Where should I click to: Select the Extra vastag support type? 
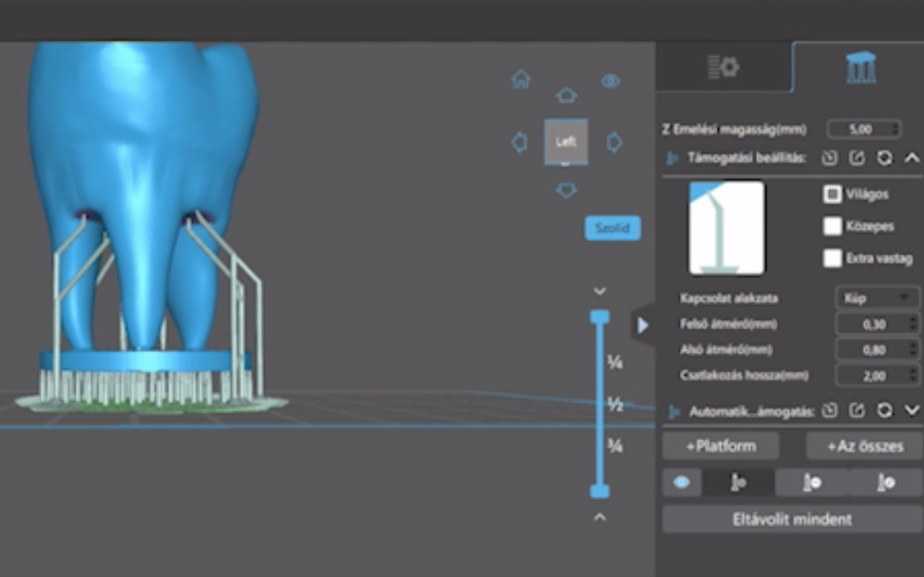tap(833, 258)
